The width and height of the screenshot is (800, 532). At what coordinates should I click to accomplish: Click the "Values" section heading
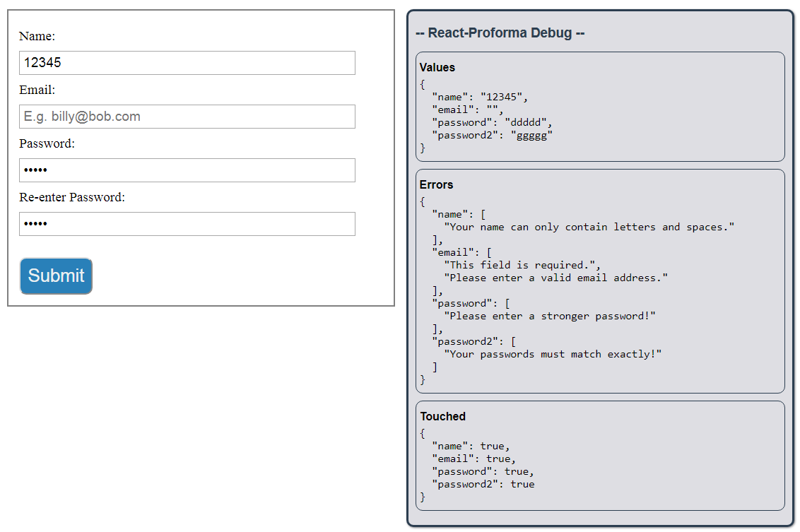[x=437, y=67]
